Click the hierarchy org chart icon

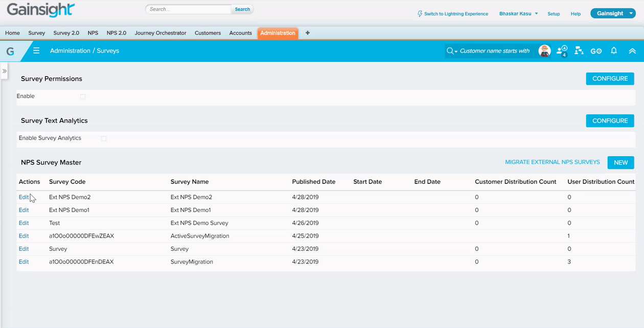[x=579, y=51]
